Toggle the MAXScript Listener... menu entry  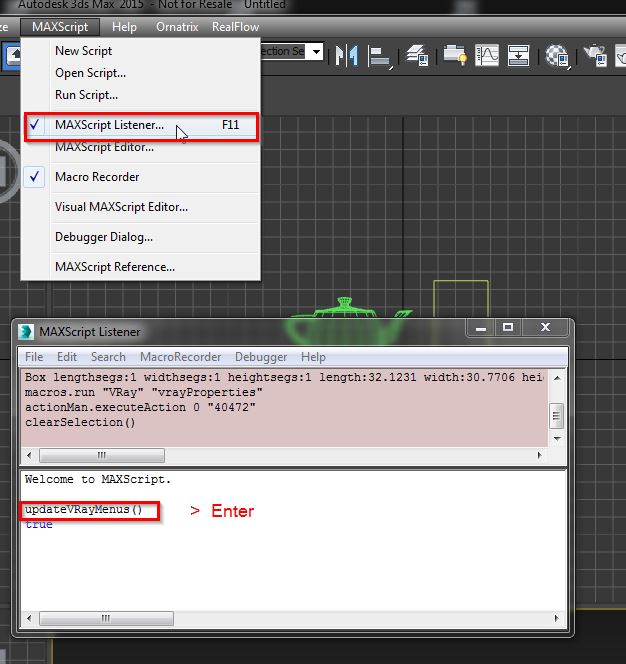point(141,125)
